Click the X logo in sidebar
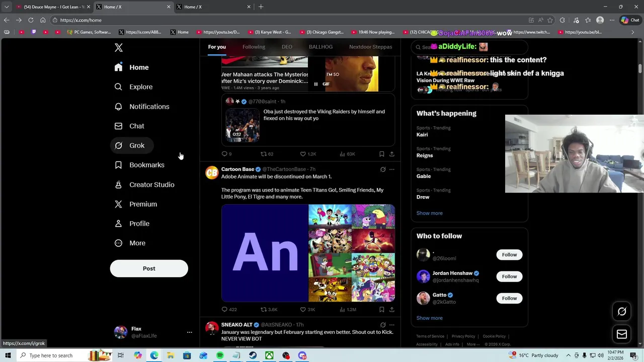 [119, 48]
